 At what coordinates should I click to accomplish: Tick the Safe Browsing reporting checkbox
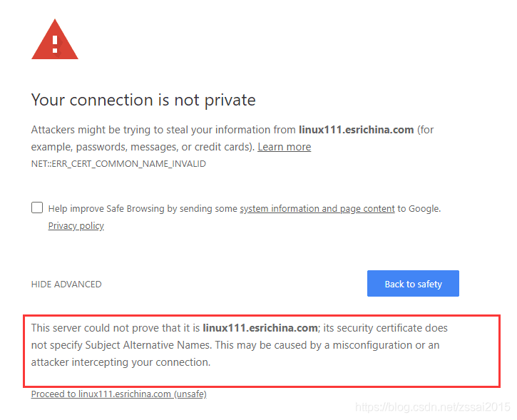[37, 208]
